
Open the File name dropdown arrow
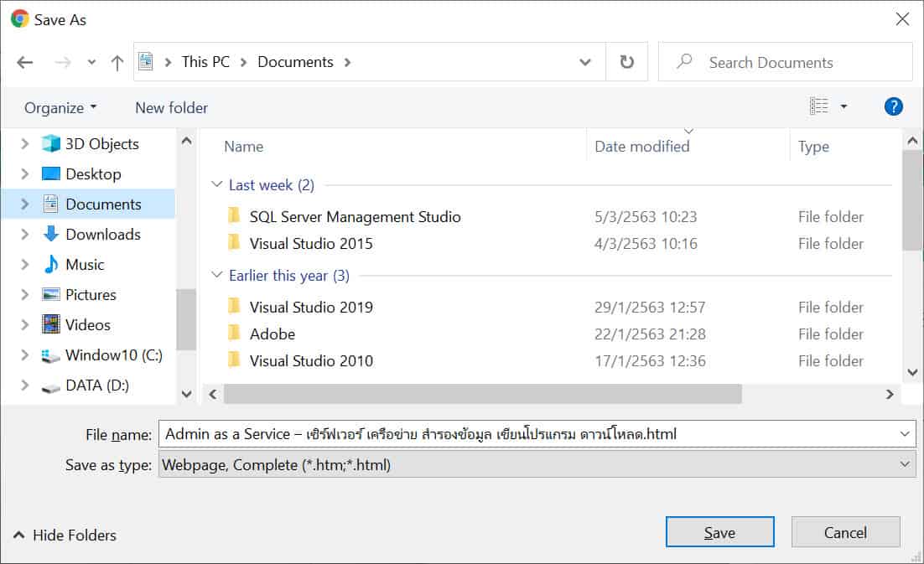[x=905, y=434]
